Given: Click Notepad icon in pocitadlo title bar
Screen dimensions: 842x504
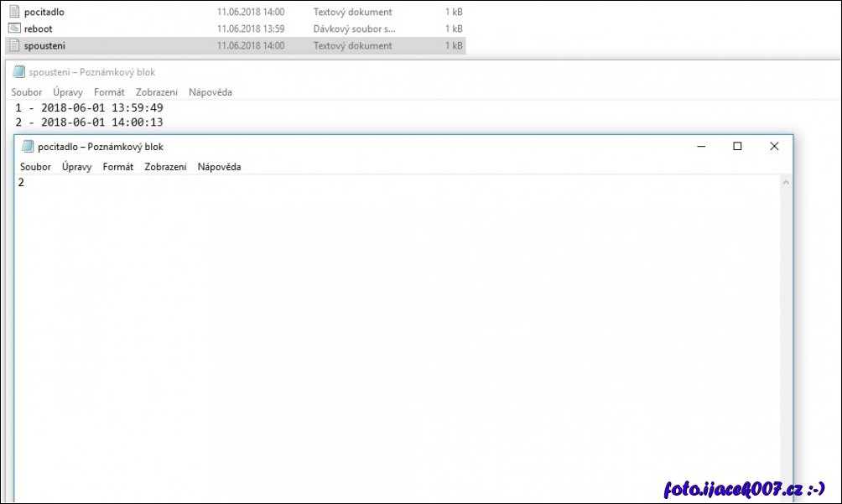Looking at the screenshot, I should [x=28, y=146].
